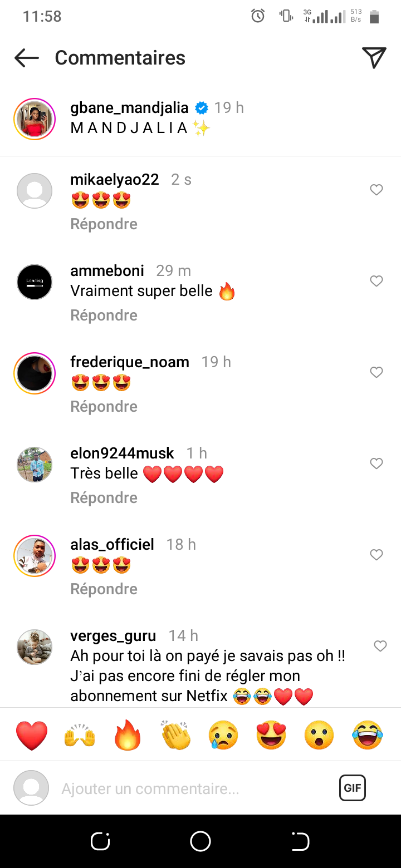Tap Répondre under frederique_noam's comment
Screen dimensions: 401x868
point(104,407)
